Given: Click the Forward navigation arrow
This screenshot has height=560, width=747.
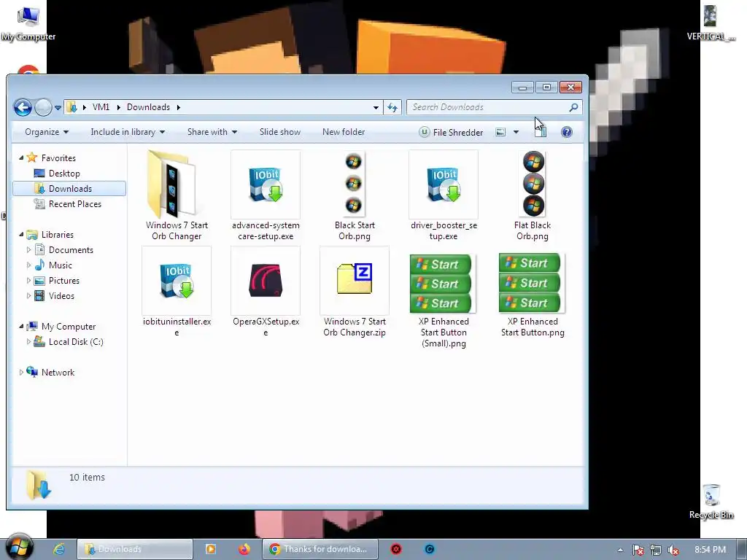Looking at the screenshot, I should 43,107.
